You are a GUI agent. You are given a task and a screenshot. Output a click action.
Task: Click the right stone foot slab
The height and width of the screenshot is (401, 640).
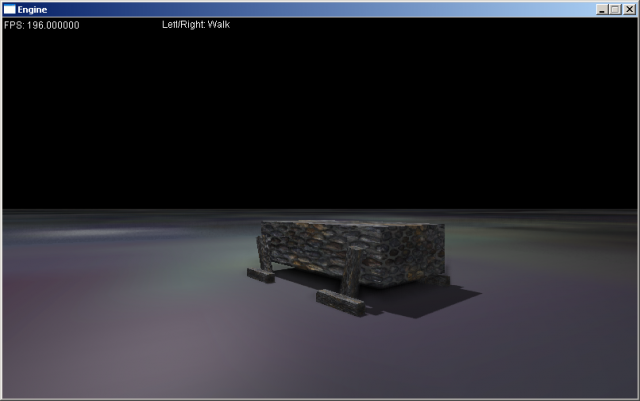(341, 299)
